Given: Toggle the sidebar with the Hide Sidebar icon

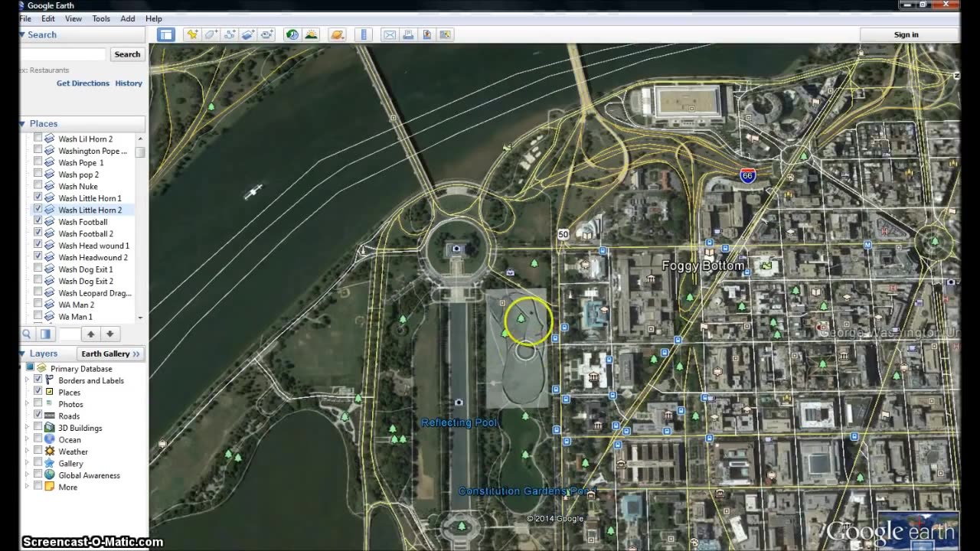Looking at the screenshot, I should coord(166,34).
